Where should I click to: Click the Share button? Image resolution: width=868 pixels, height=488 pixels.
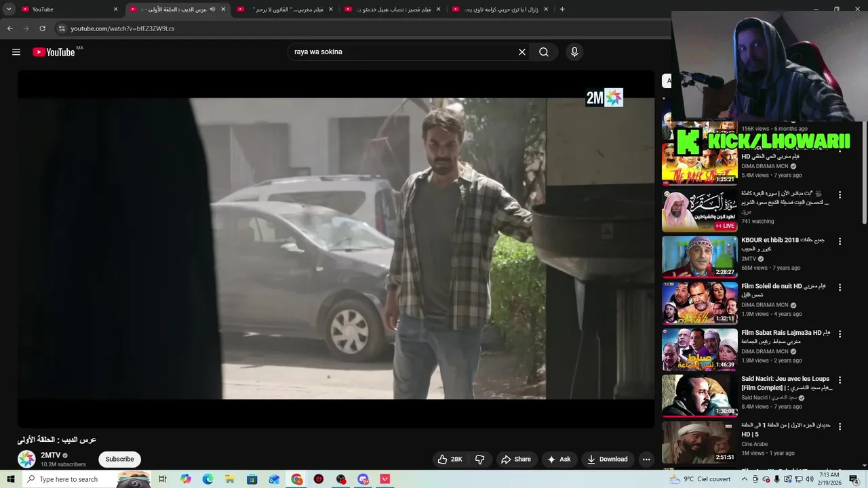(516, 459)
